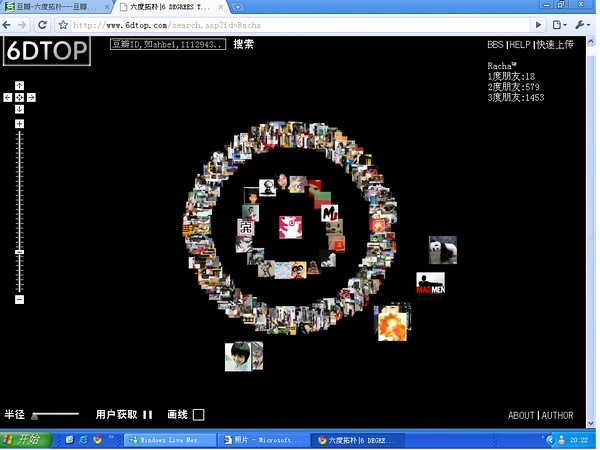
Task: Toggle the 画线 checkbox
Action: (198, 415)
